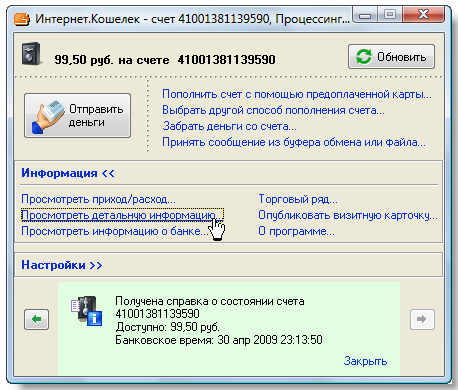
Task: Open the О программе link
Action: pyautogui.click(x=296, y=231)
